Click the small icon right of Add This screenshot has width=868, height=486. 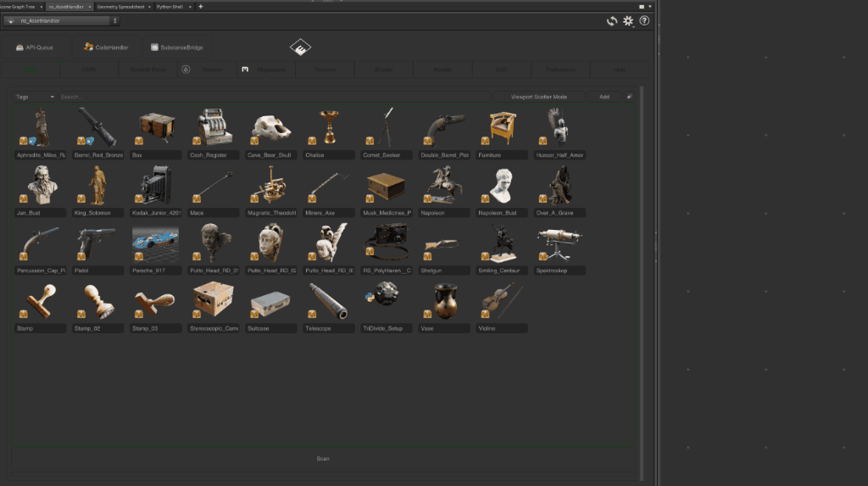click(630, 97)
